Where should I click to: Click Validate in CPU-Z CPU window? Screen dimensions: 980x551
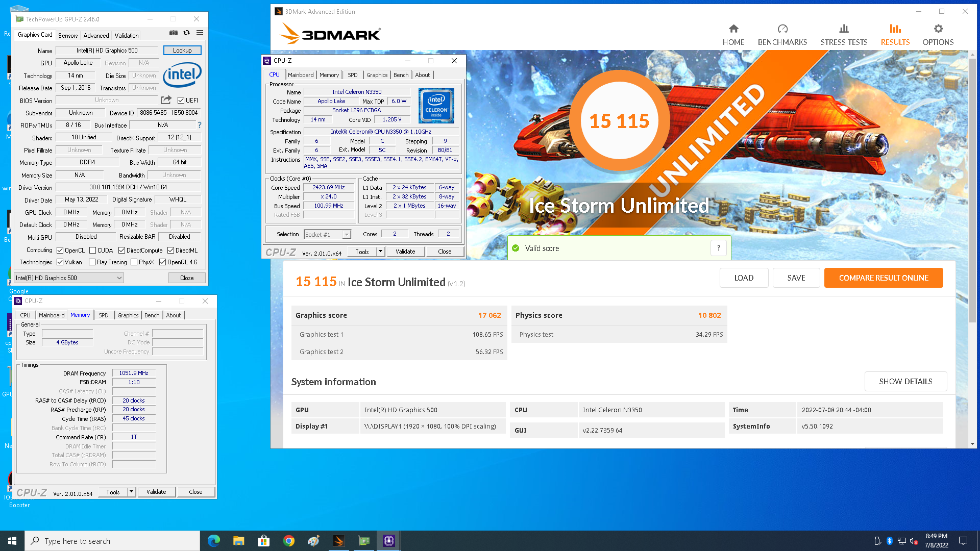point(405,252)
